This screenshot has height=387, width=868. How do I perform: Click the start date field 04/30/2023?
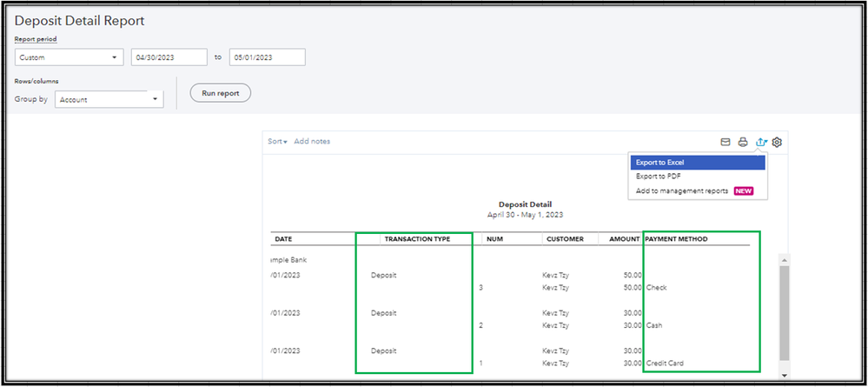[169, 57]
